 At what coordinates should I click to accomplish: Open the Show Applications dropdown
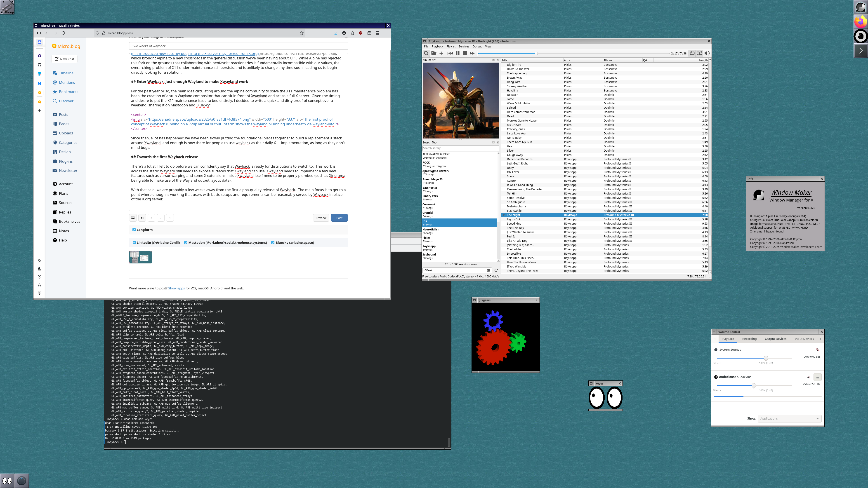[789, 418]
